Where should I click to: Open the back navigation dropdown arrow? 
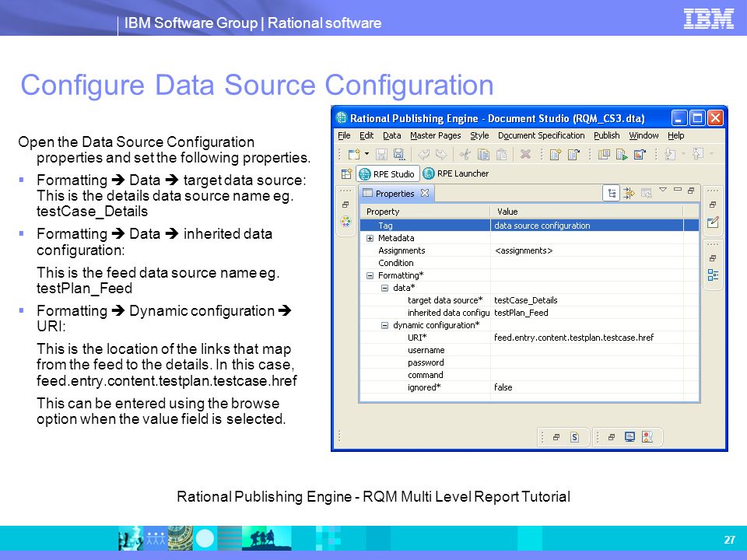pyautogui.click(x=684, y=154)
